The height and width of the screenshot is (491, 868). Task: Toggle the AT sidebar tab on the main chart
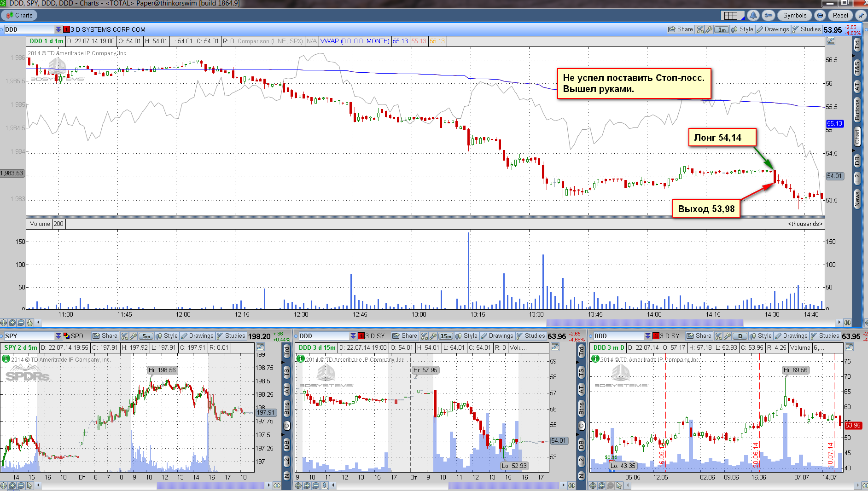857,86
